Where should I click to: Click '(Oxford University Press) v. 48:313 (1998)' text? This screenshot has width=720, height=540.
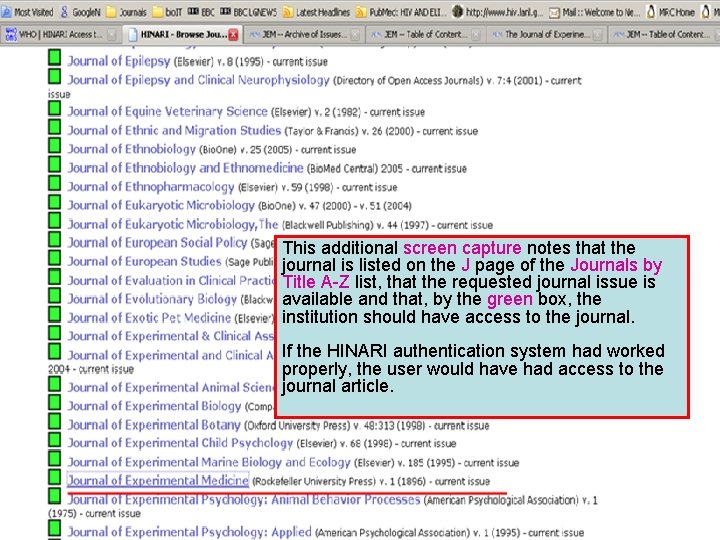(x=334, y=426)
